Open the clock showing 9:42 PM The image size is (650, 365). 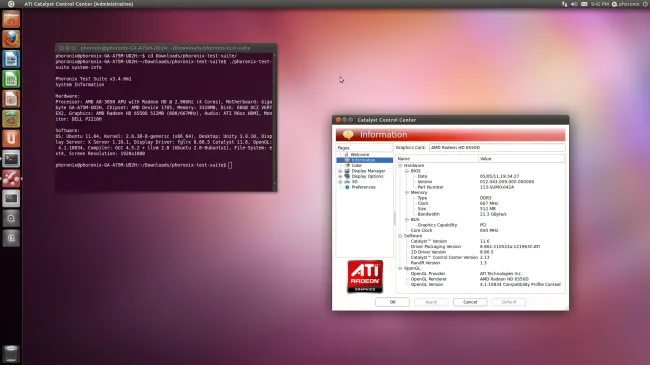pos(600,4)
